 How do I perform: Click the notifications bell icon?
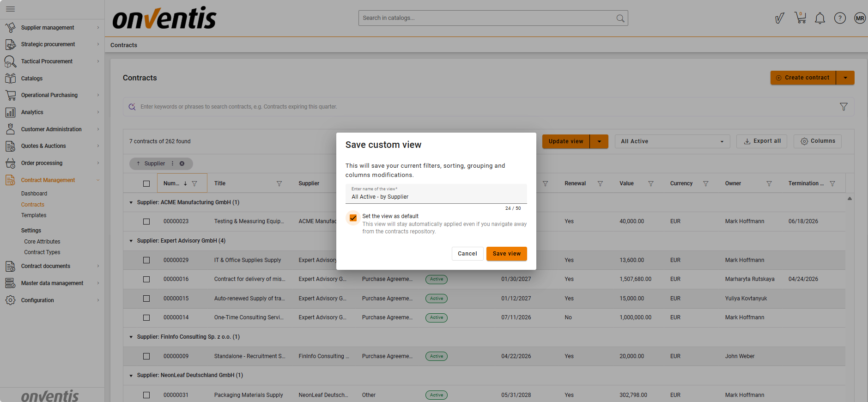(820, 18)
